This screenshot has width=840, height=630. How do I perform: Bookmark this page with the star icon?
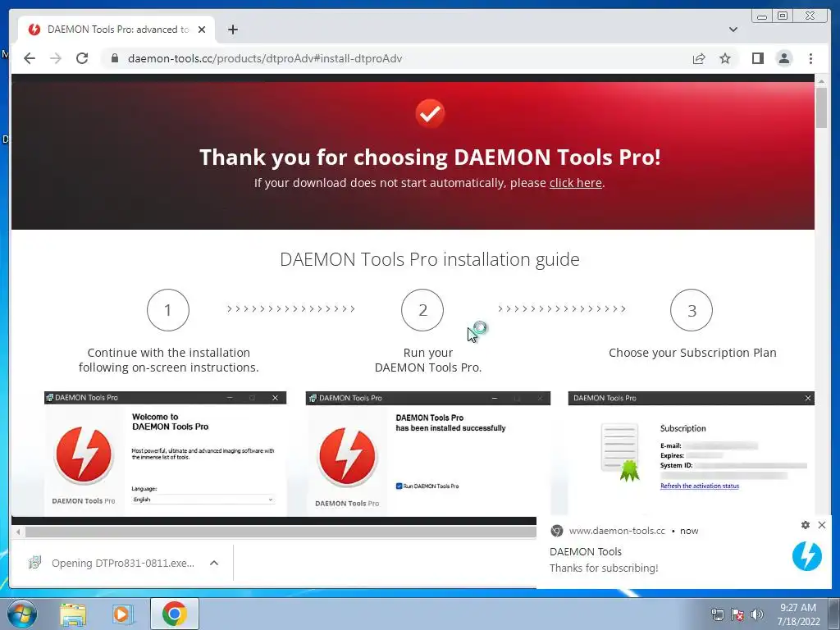tap(725, 58)
